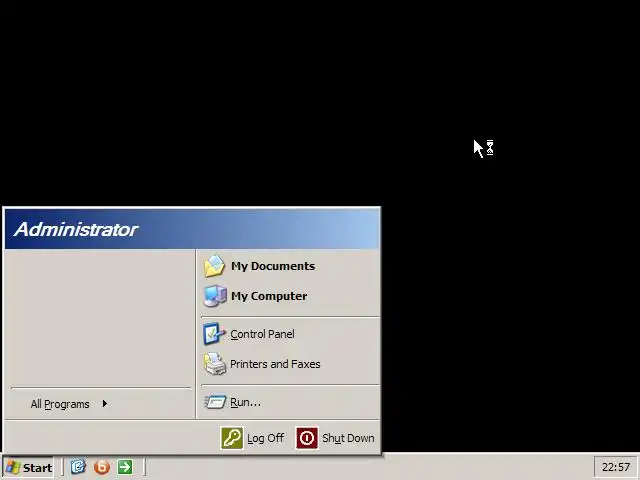Launch the Run... dialog
Screen dimensions: 640x480
click(289, 402)
